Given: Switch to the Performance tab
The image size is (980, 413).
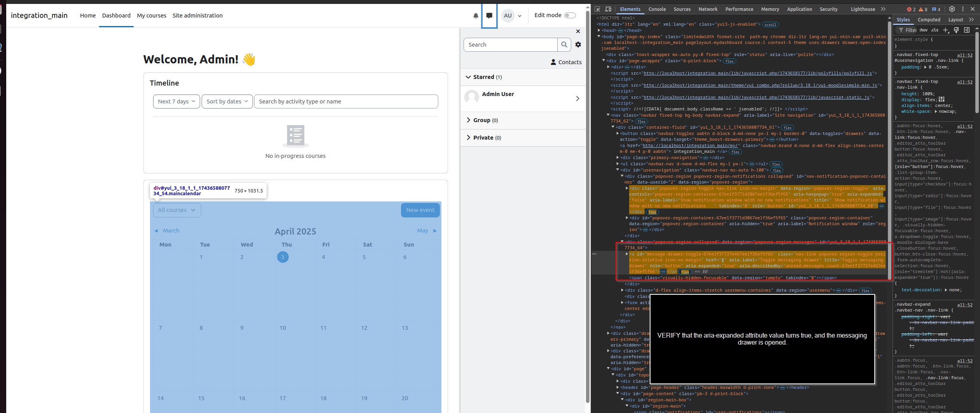Looking at the screenshot, I should point(739,9).
